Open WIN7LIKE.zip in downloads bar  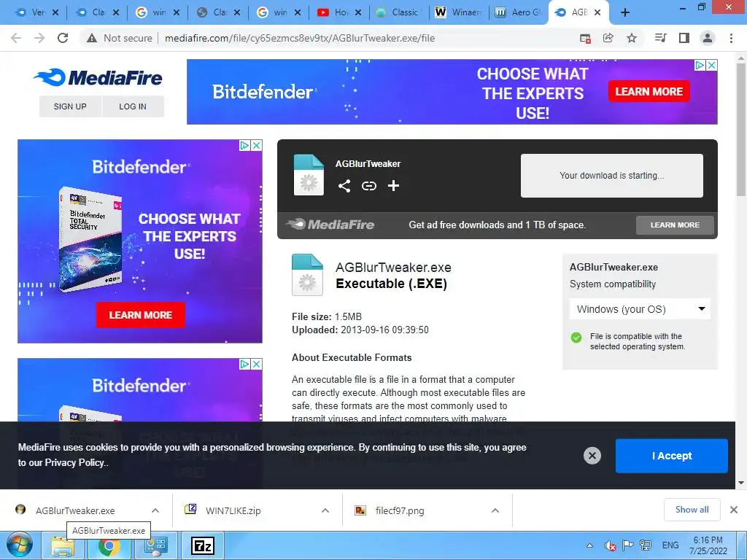click(233, 510)
